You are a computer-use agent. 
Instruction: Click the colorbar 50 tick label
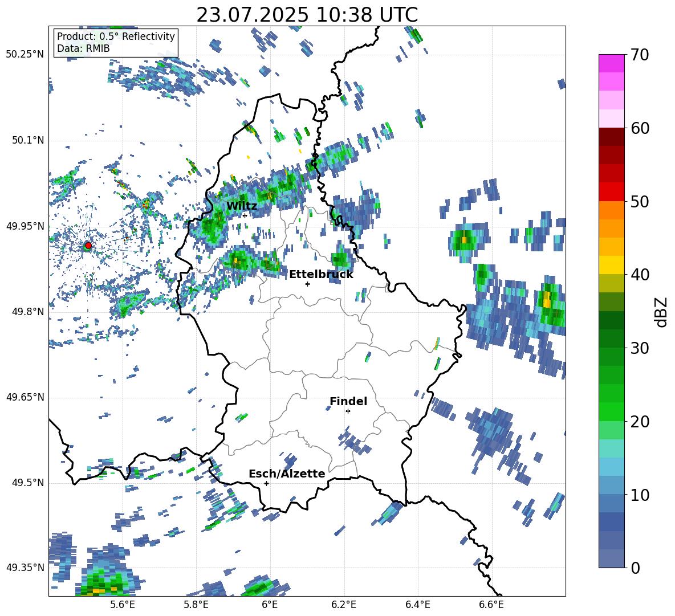640,202
